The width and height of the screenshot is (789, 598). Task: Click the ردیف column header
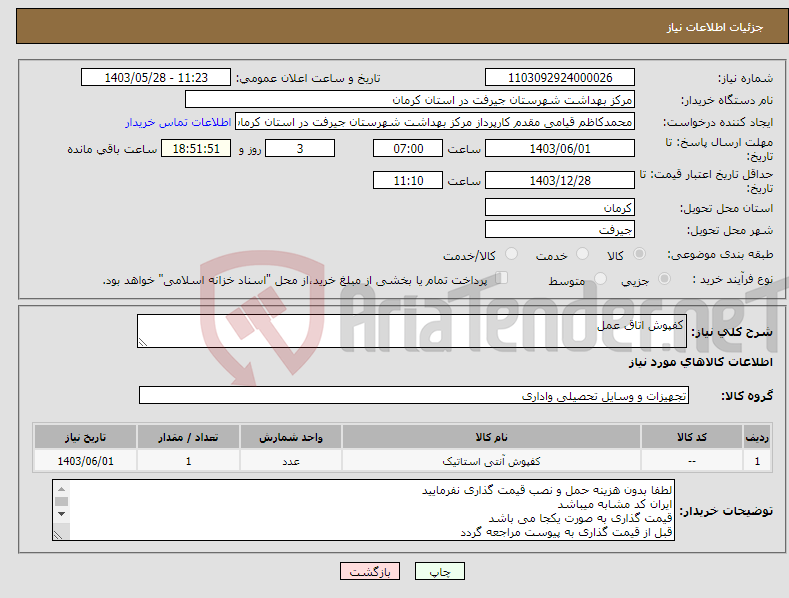(757, 437)
